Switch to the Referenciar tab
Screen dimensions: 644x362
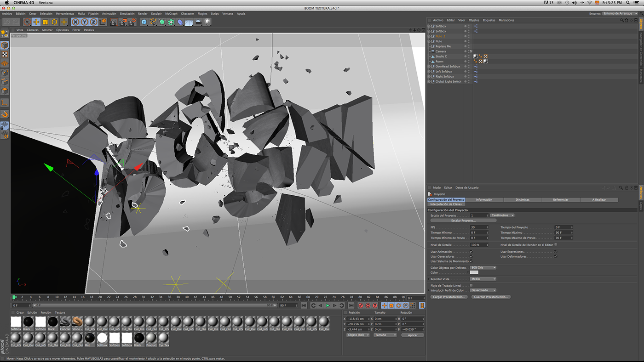(560, 200)
